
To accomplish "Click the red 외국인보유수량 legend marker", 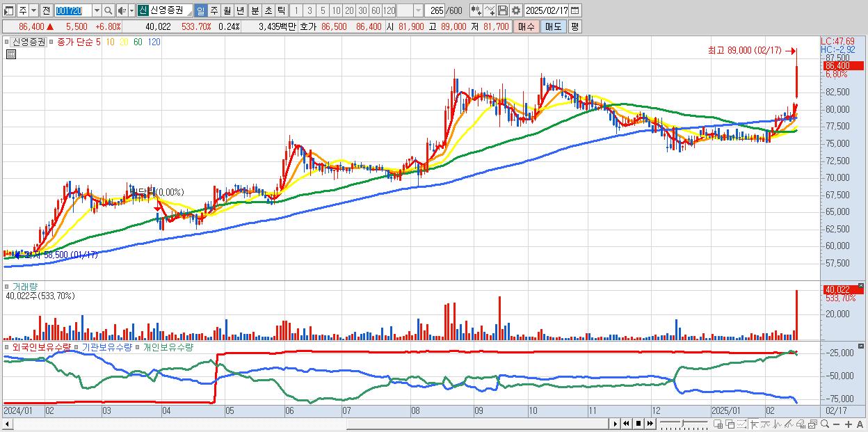I will click(x=7, y=346).
